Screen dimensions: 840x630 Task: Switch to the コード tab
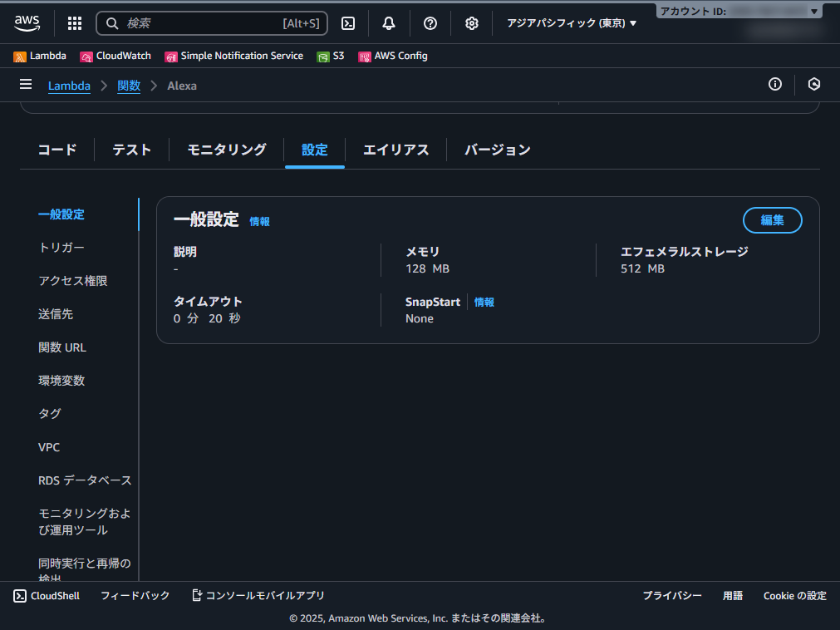pos(56,150)
